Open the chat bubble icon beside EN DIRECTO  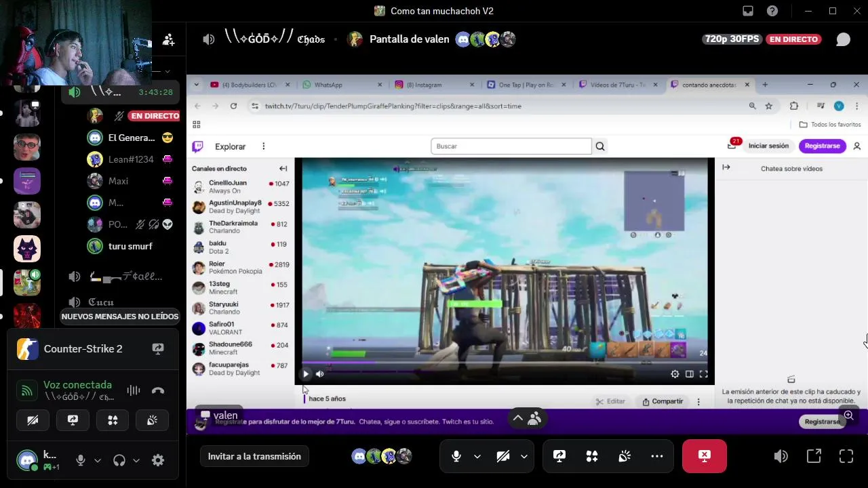tap(843, 39)
